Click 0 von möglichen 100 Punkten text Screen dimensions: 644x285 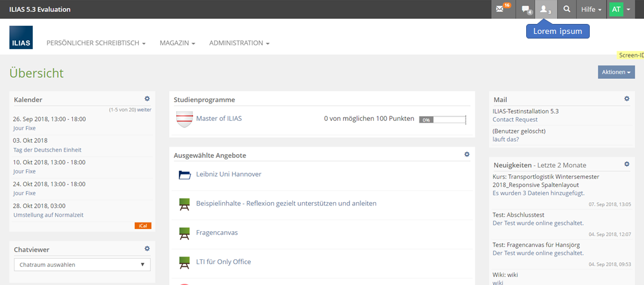click(369, 119)
